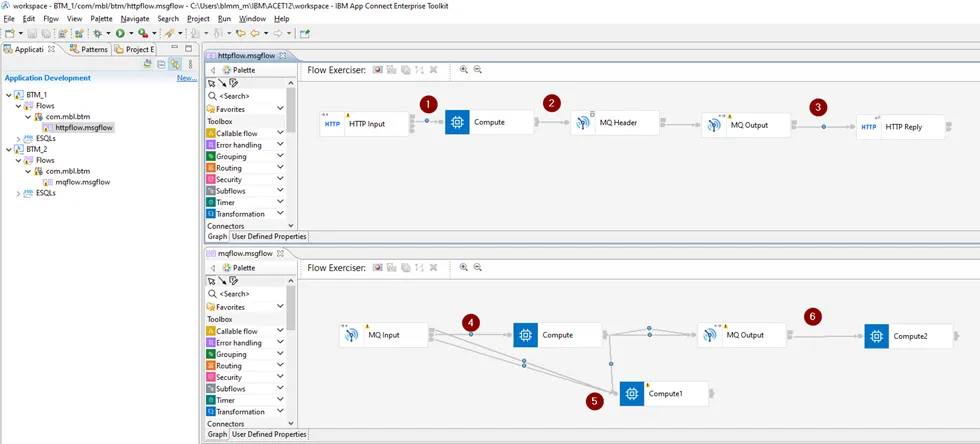This screenshot has height=444, width=980.
Task: Close the httpflow.msgflow editor tab
Action: point(282,55)
